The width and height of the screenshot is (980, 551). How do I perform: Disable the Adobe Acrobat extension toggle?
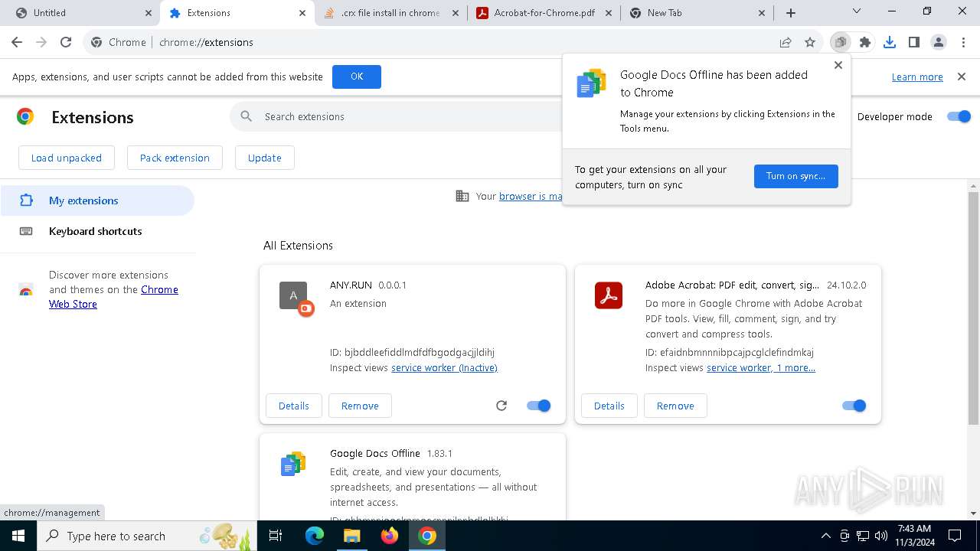(854, 406)
